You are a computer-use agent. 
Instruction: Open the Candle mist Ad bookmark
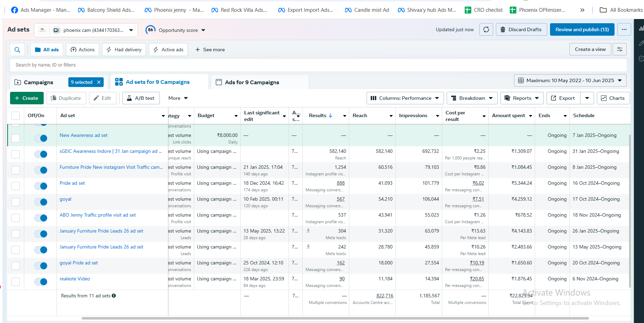(367, 10)
